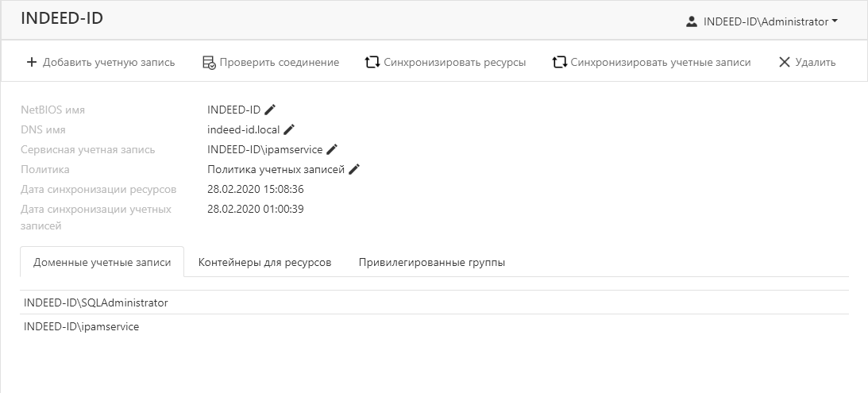Select the Доменные учетные записи tab
The image size is (868, 393).
point(102,262)
